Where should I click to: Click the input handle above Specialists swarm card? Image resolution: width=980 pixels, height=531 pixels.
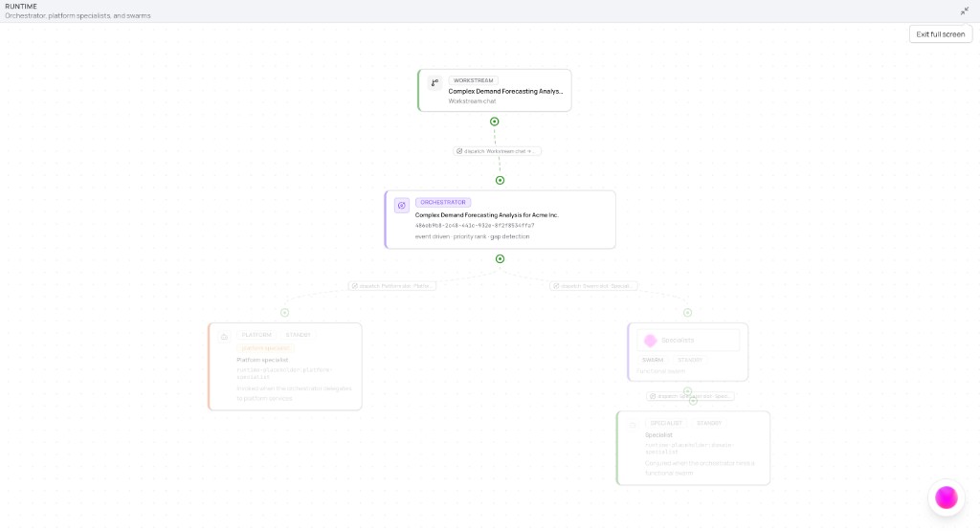pyautogui.click(x=687, y=312)
